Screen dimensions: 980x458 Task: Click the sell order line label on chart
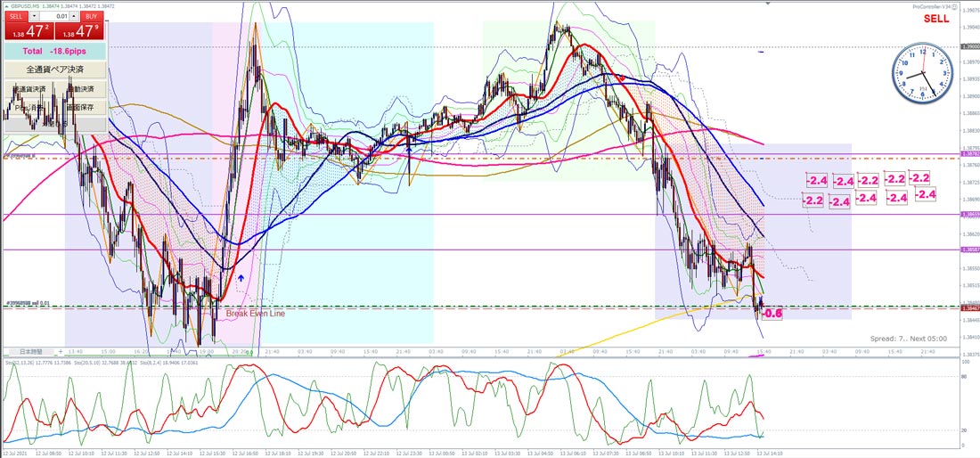coord(27,303)
